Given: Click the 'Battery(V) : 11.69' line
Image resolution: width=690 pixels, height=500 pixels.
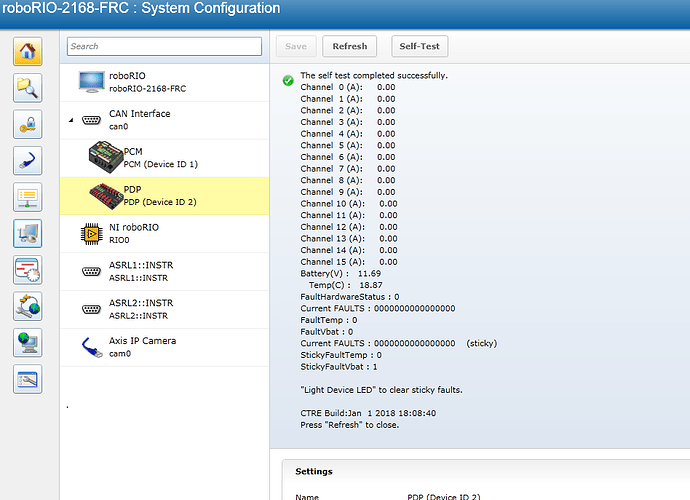Looking at the screenshot, I should [341, 273].
